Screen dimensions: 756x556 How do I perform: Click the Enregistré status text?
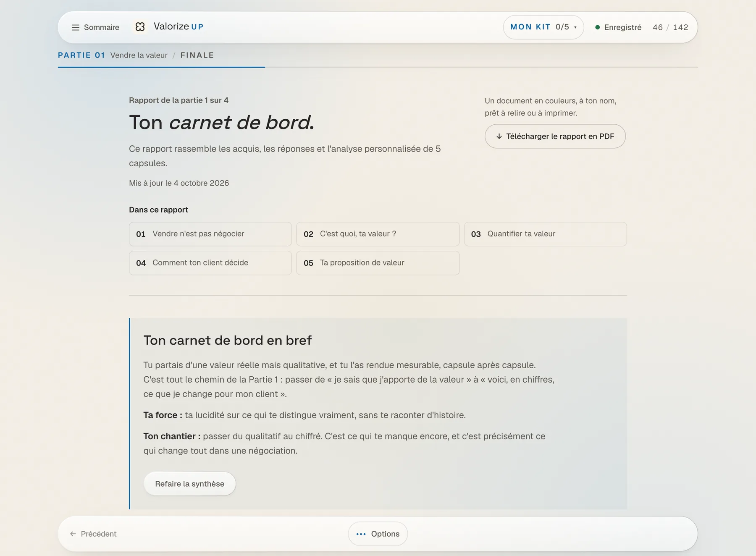coord(623,27)
